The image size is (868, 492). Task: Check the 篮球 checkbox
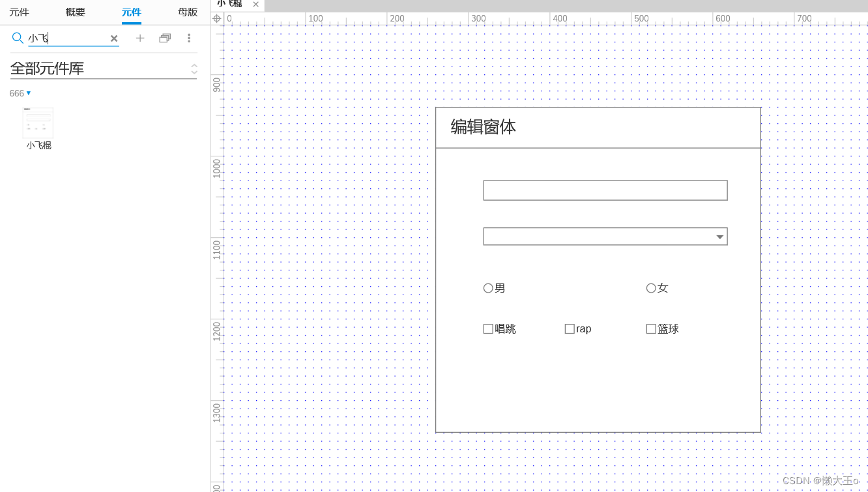(x=651, y=329)
